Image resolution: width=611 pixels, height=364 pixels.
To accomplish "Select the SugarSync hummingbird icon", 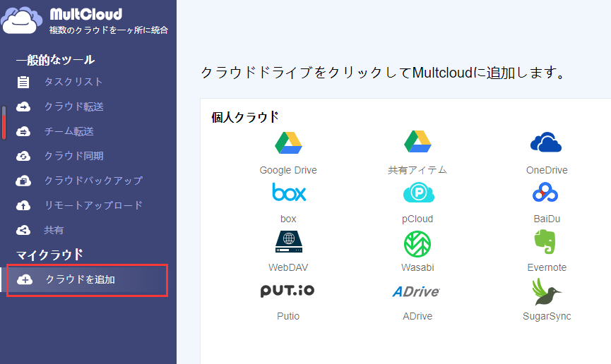I will click(546, 291).
